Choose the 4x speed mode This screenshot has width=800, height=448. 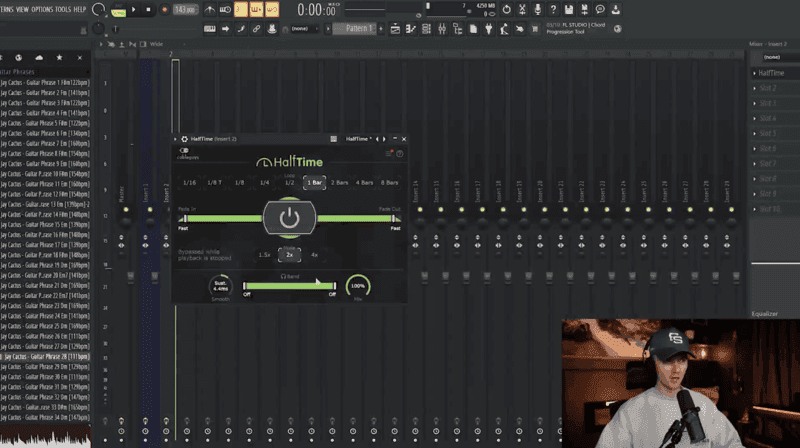click(x=314, y=255)
